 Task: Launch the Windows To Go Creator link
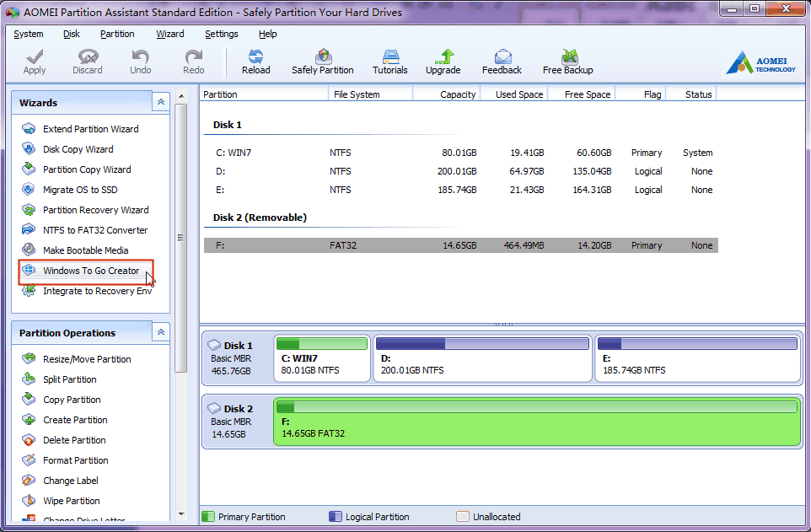pos(91,271)
